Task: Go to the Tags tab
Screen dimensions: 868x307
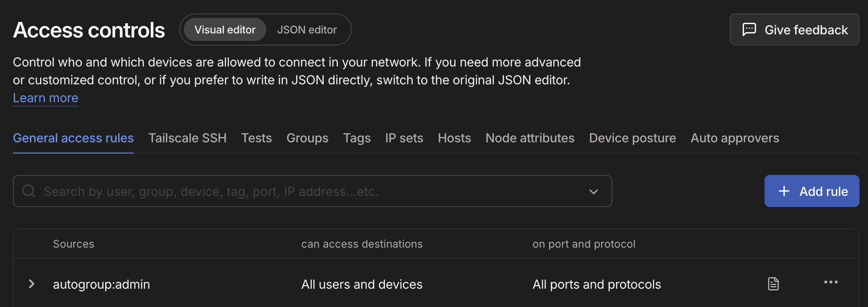Action: click(x=357, y=138)
